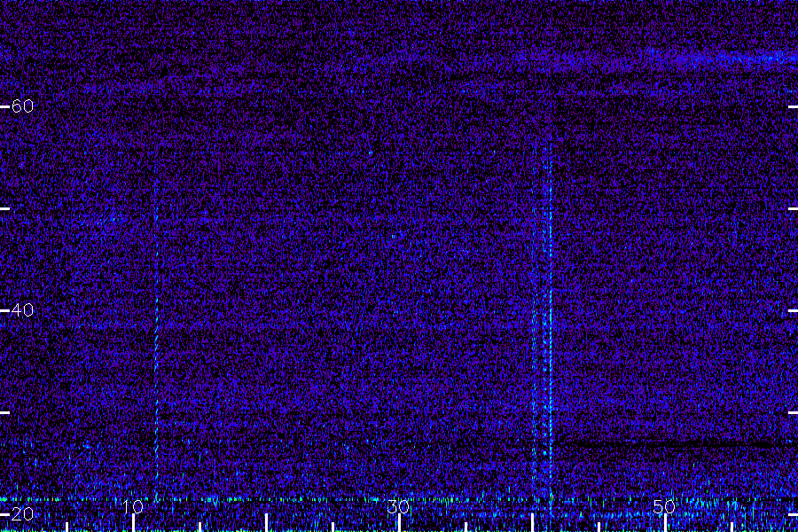The image size is (798, 532).
Task: Click the "40" vertical axis label
Action: [x=22, y=309]
